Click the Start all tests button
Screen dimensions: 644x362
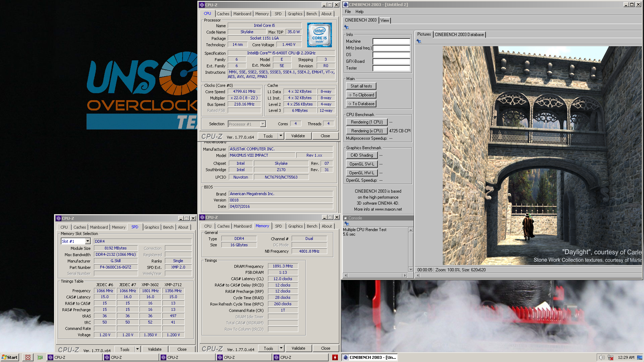(x=361, y=86)
